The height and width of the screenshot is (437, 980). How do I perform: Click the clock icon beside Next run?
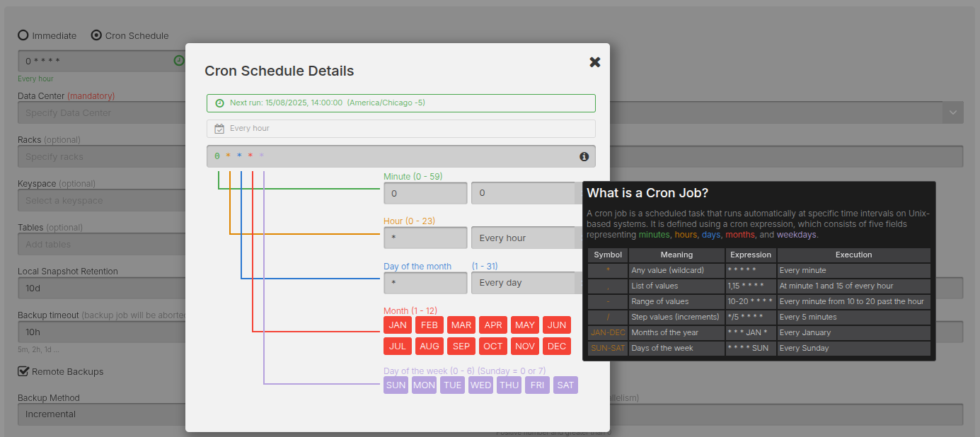(x=219, y=103)
